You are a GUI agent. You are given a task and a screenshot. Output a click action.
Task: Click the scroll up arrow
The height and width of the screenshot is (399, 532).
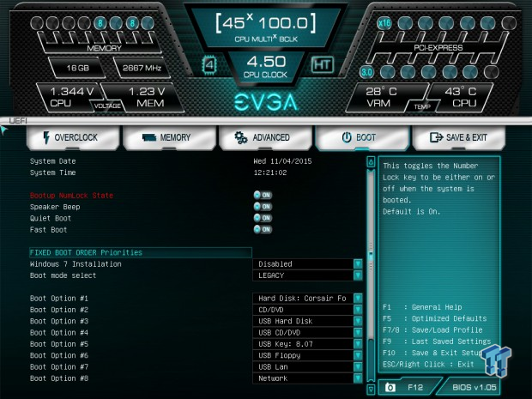coord(371,162)
